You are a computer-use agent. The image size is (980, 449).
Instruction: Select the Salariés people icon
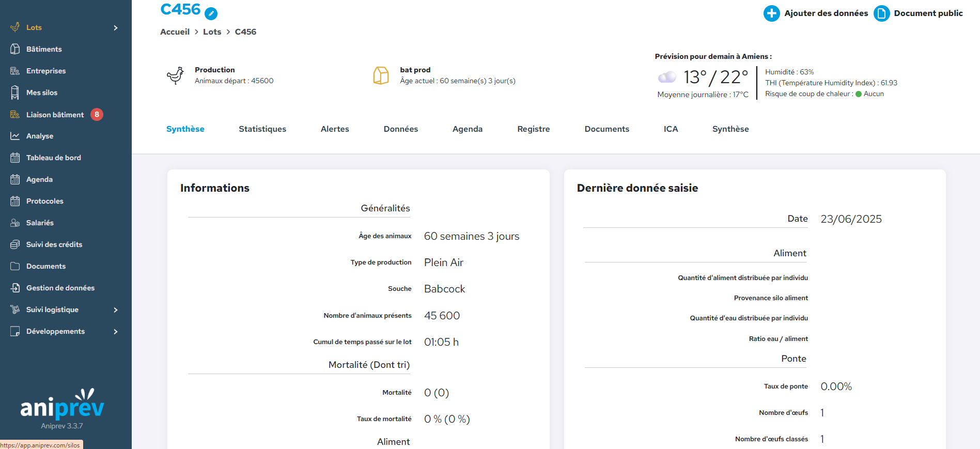point(15,223)
